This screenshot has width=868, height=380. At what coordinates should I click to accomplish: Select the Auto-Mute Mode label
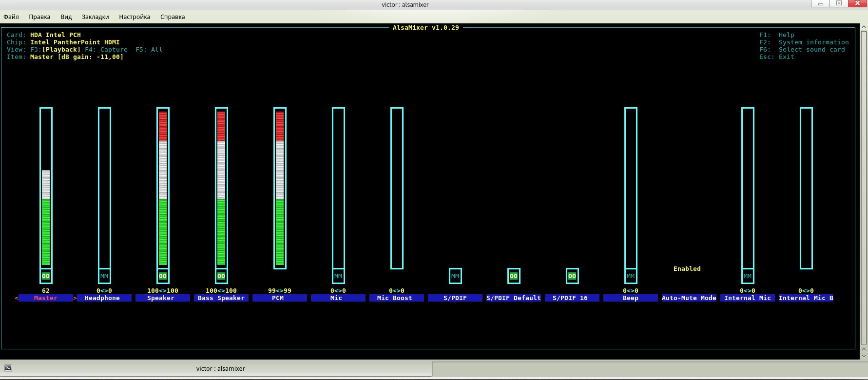pyautogui.click(x=689, y=298)
